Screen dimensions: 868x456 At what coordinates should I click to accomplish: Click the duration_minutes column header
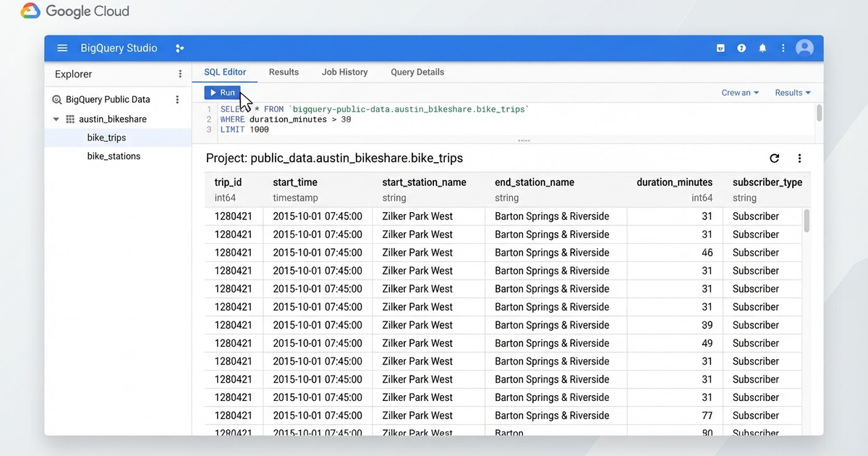[x=674, y=182]
